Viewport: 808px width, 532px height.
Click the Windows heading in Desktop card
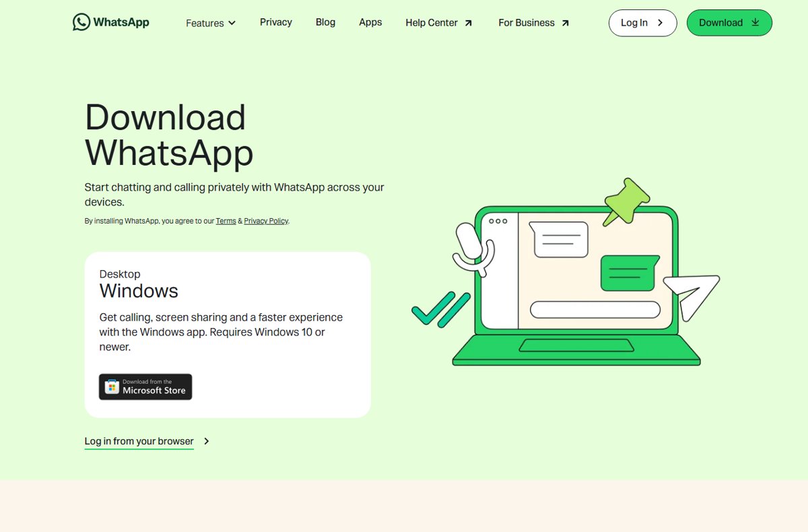(x=139, y=291)
